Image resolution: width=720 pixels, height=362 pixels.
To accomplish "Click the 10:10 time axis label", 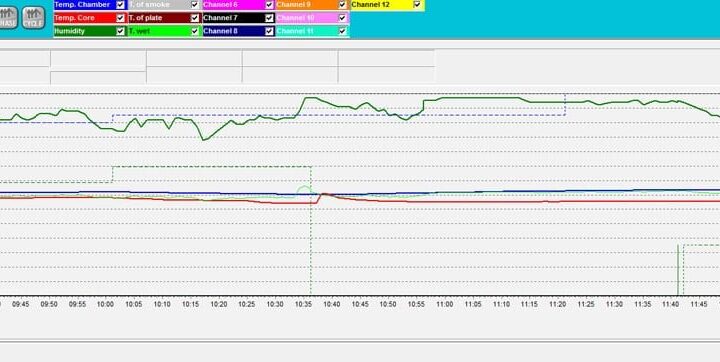I will [x=162, y=304].
